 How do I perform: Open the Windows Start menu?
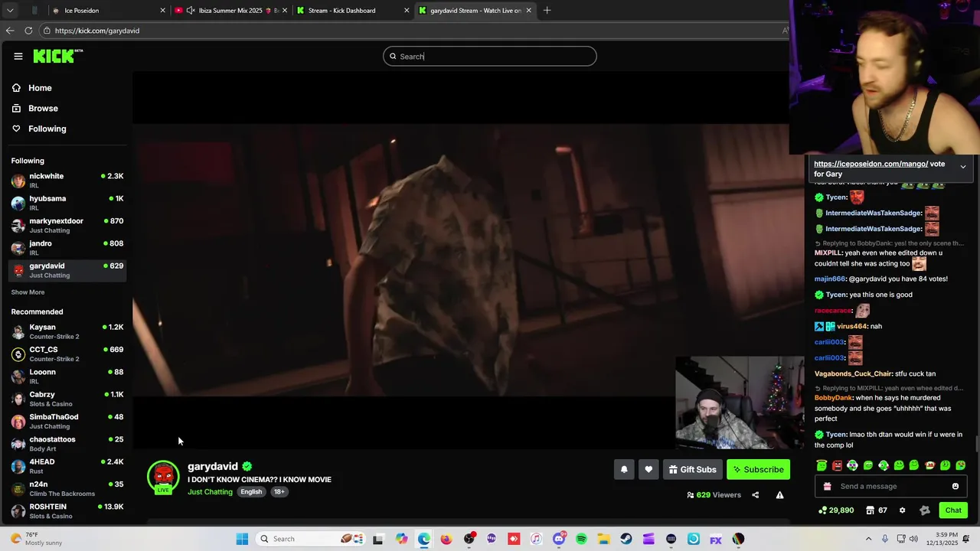242,539
